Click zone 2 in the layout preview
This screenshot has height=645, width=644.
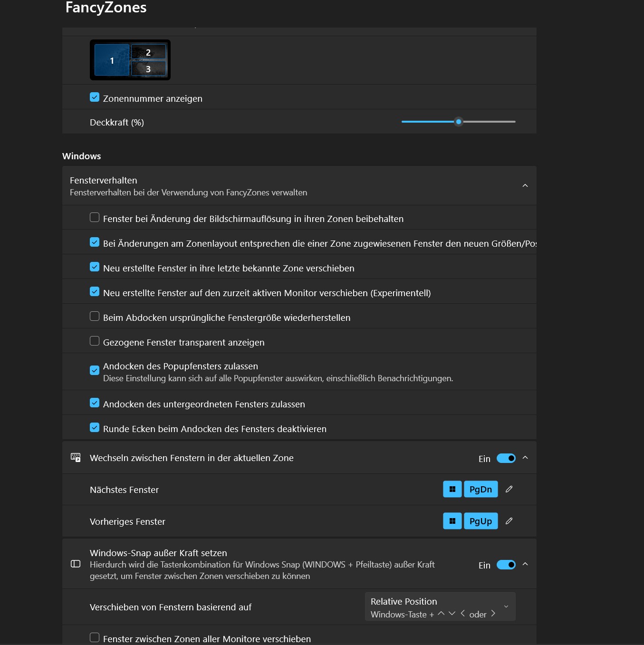coord(148,52)
